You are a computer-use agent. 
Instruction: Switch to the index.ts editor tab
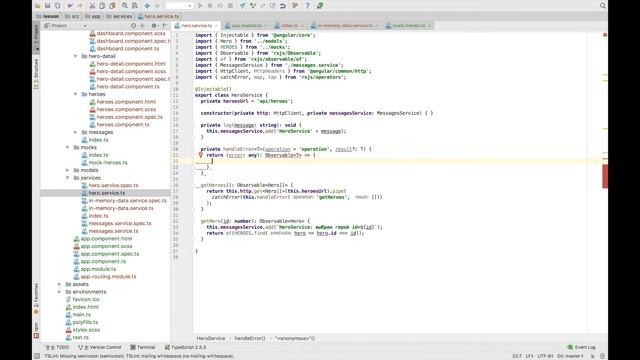pos(289,26)
